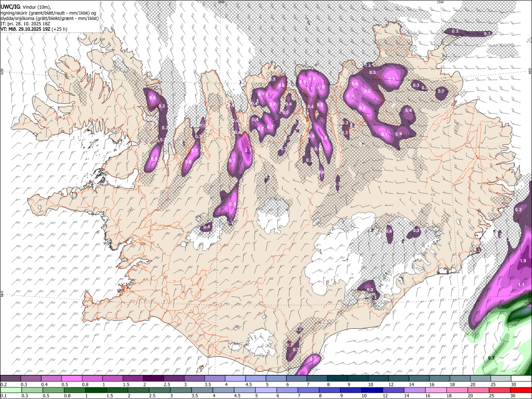The width and height of the screenshot is (532, 399).
Task: Select the light pink 16–18 rain legend swatch
Action: pos(436,390)
